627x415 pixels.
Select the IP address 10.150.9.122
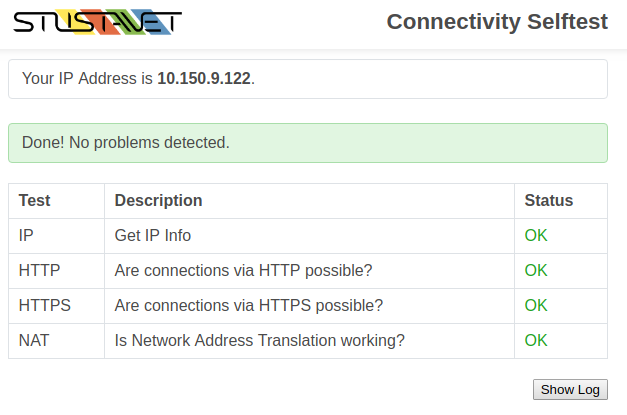(x=204, y=78)
